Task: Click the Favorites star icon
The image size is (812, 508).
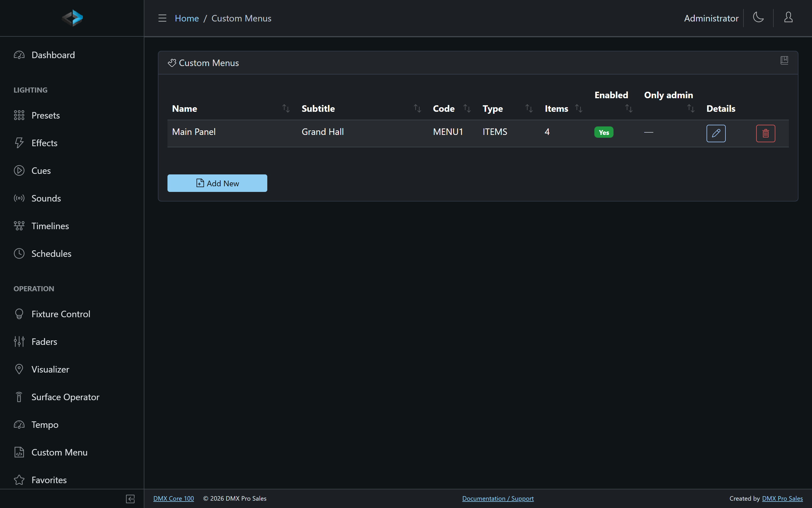Action: [x=19, y=480]
